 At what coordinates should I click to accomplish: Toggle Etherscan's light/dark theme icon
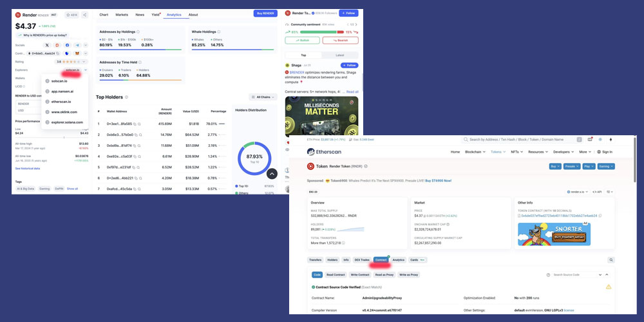coord(600,139)
